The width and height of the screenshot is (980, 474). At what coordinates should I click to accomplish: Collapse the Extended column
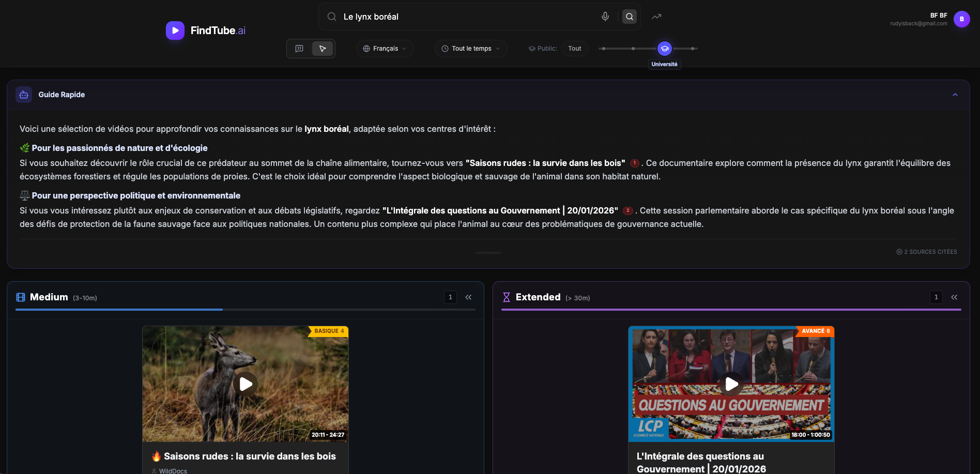954,297
